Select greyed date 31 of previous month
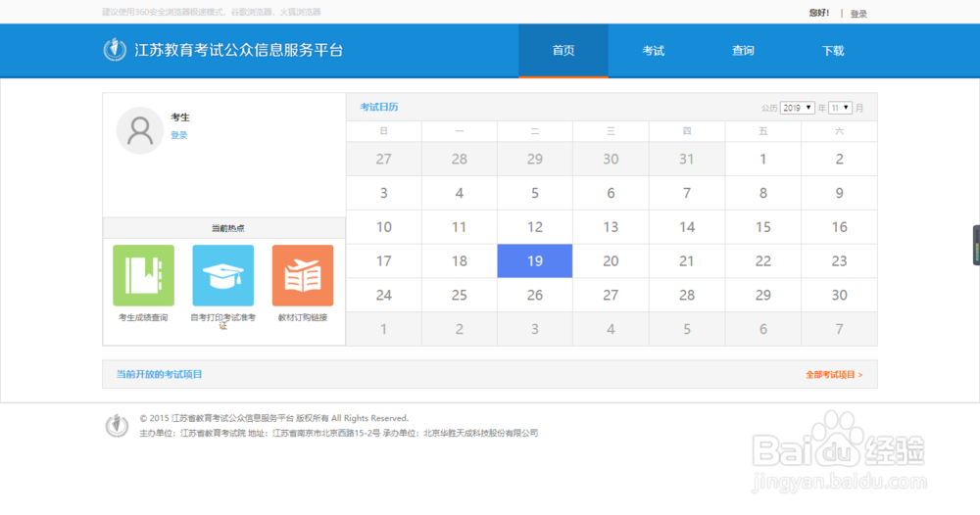The image size is (980, 515). tap(686, 160)
